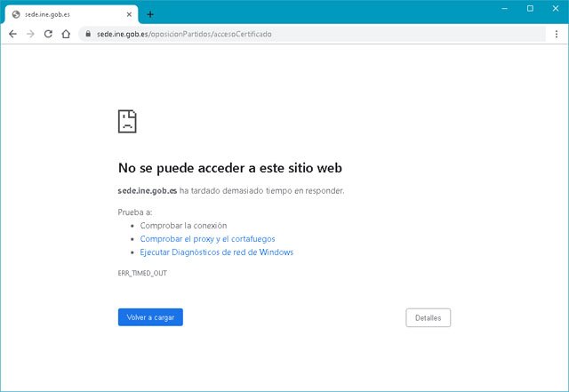Reload the page with the refresh icon
Viewport: 569px width, 392px height.
coord(48,34)
